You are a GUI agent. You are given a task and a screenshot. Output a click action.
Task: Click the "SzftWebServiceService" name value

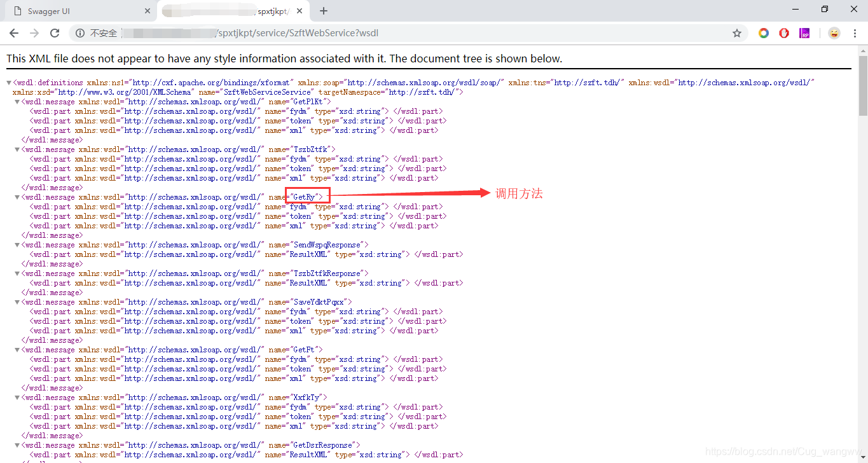click(266, 92)
